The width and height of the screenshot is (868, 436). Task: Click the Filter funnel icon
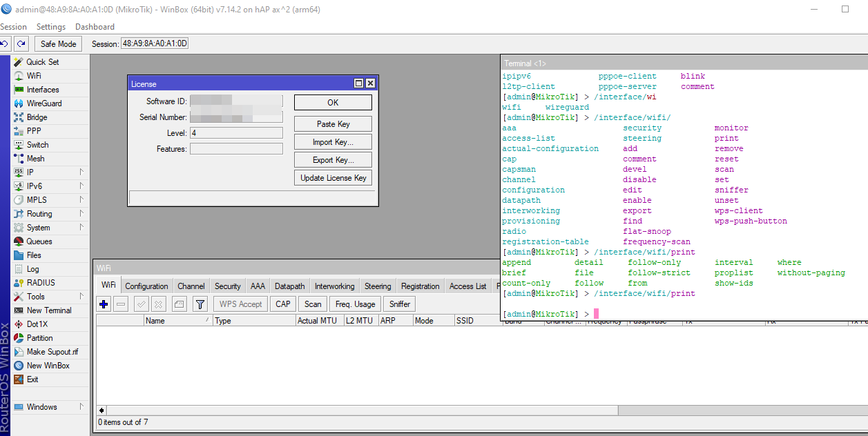(200, 304)
